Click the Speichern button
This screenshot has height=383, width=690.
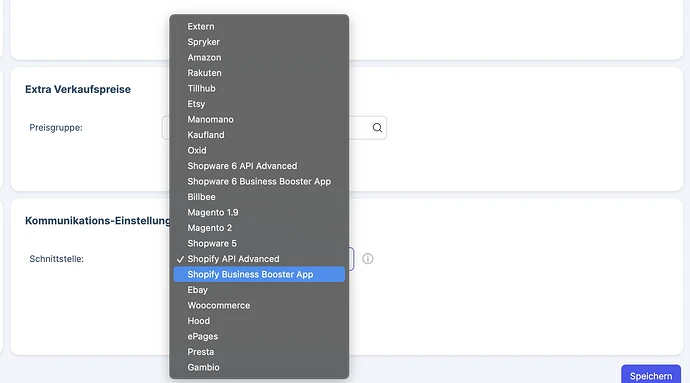651,376
